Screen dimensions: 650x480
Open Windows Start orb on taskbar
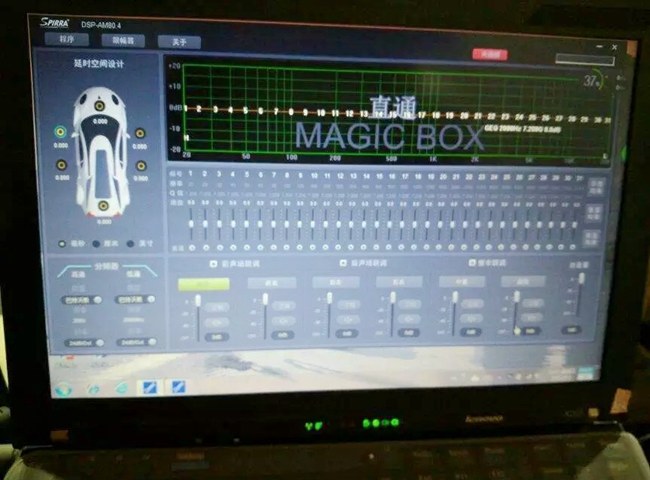coord(63,390)
